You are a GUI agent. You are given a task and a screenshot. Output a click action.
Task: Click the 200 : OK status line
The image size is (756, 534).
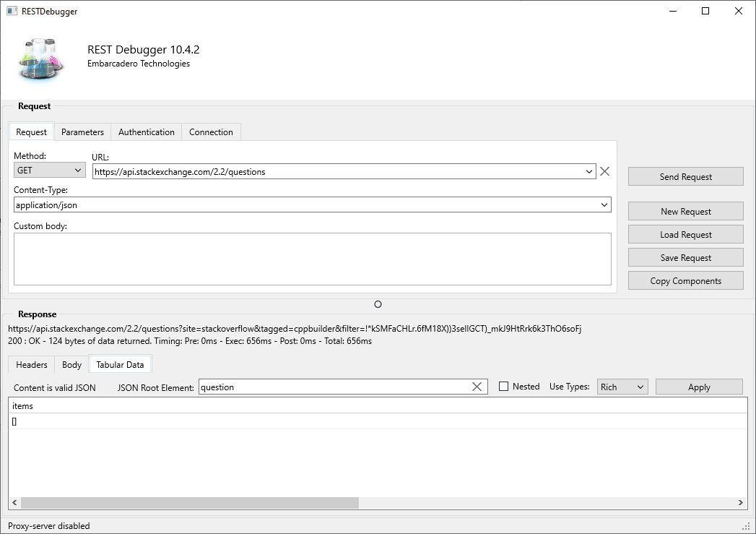(190, 341)
